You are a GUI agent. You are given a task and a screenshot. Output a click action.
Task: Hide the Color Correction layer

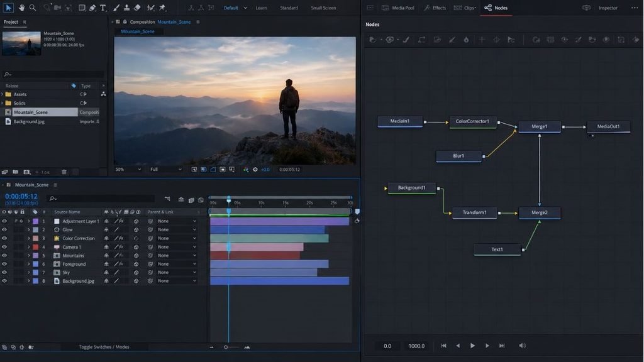point(4,238)
